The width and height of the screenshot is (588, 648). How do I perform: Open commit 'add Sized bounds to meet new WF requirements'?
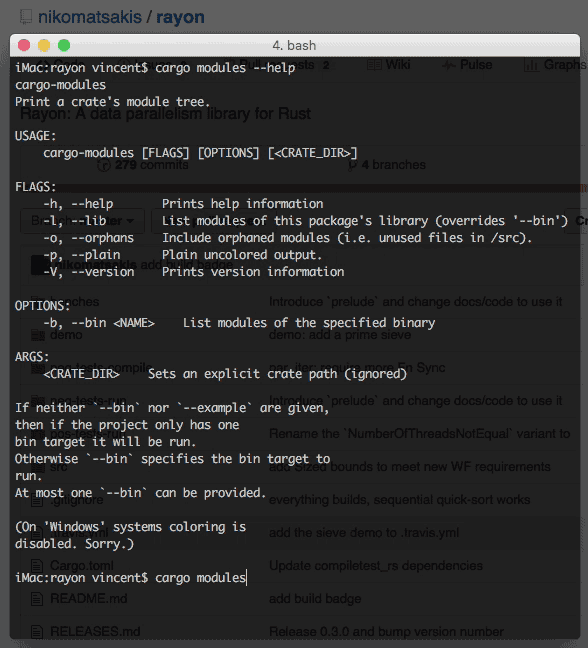[x=409, y=467]
